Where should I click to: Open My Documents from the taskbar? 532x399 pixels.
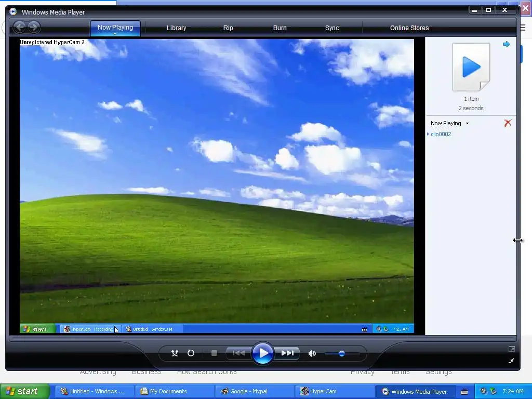tap(175, 391)
